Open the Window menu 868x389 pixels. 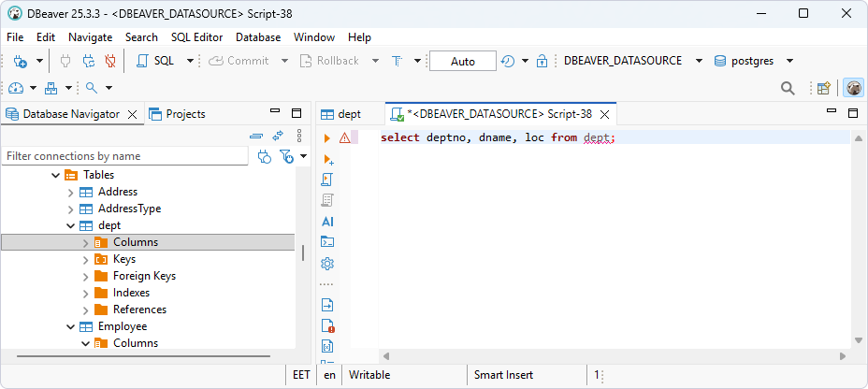click(314, 37)
